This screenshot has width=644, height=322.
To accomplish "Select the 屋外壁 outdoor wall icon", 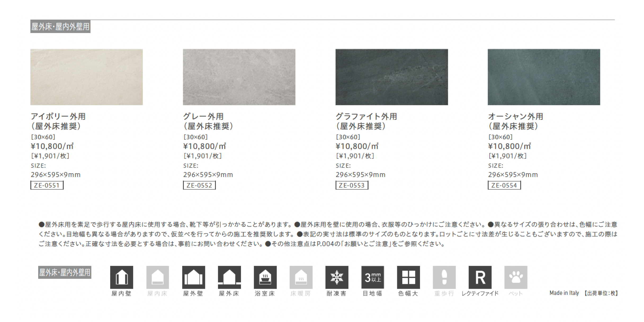I will click(x=193, y=277).
